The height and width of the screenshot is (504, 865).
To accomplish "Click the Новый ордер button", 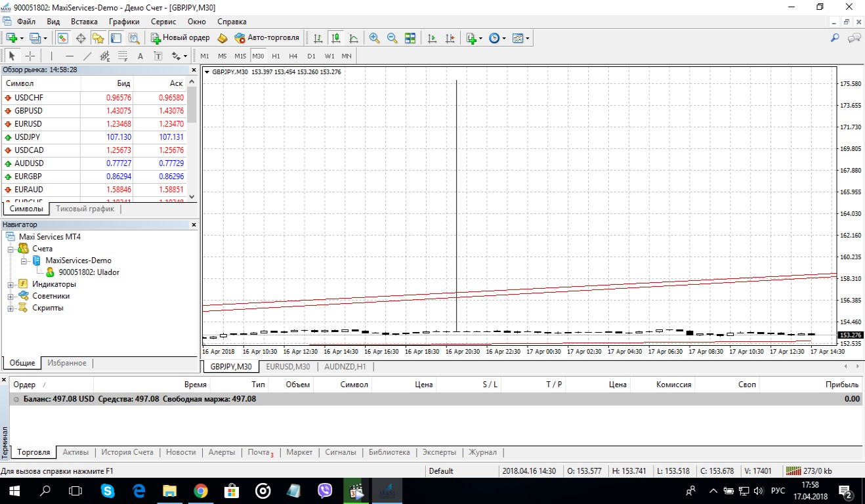I will pos(180,38).
